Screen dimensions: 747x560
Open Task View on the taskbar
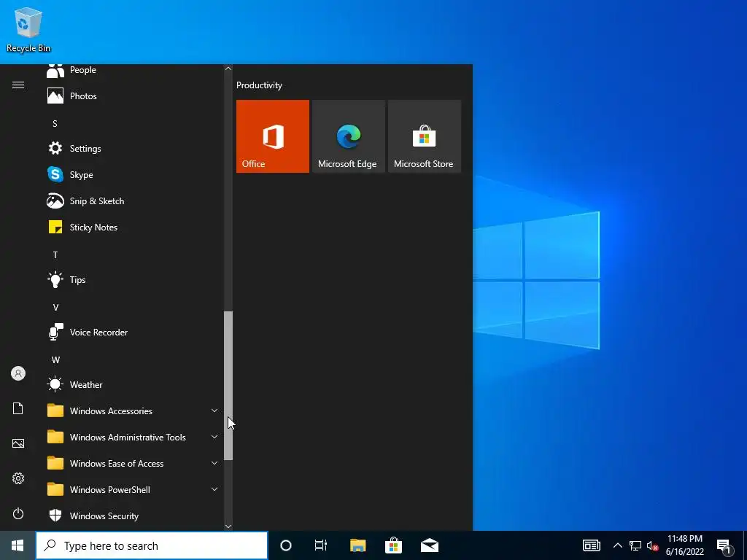coord(321,545)
